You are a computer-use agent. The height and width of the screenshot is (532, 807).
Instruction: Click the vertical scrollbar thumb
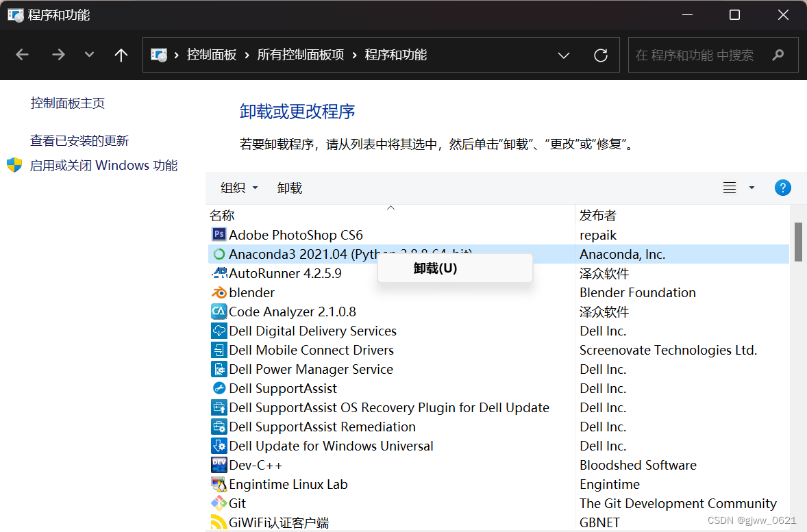point(798,242)
